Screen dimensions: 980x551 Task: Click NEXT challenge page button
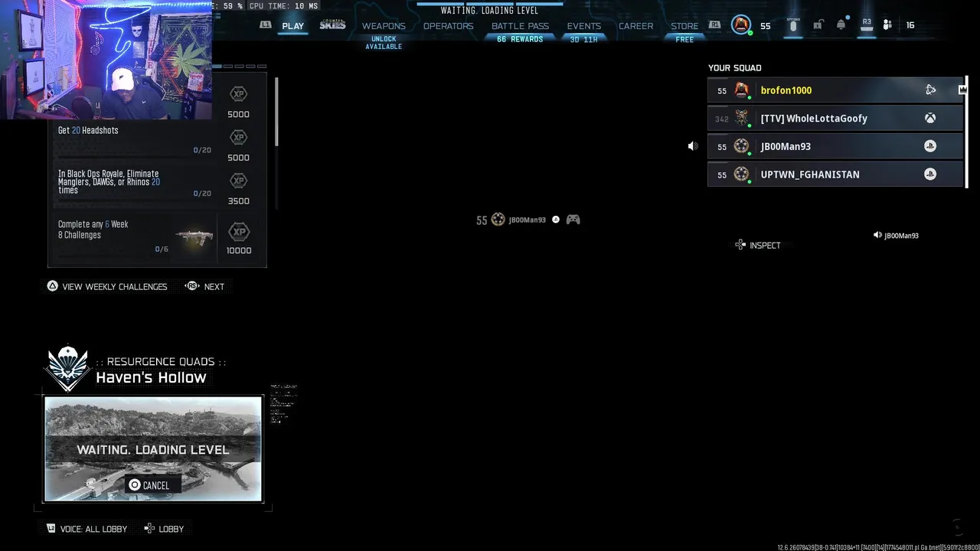[214, 287]
